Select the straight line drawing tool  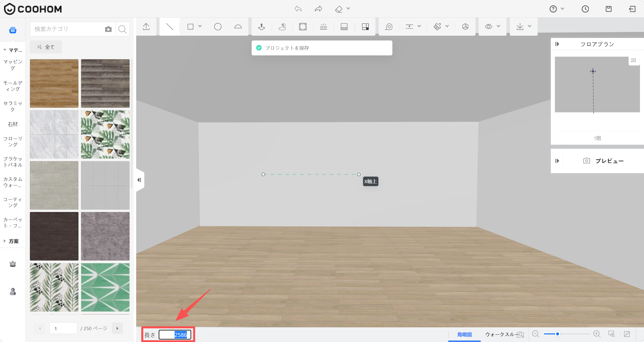coord(169,27)
